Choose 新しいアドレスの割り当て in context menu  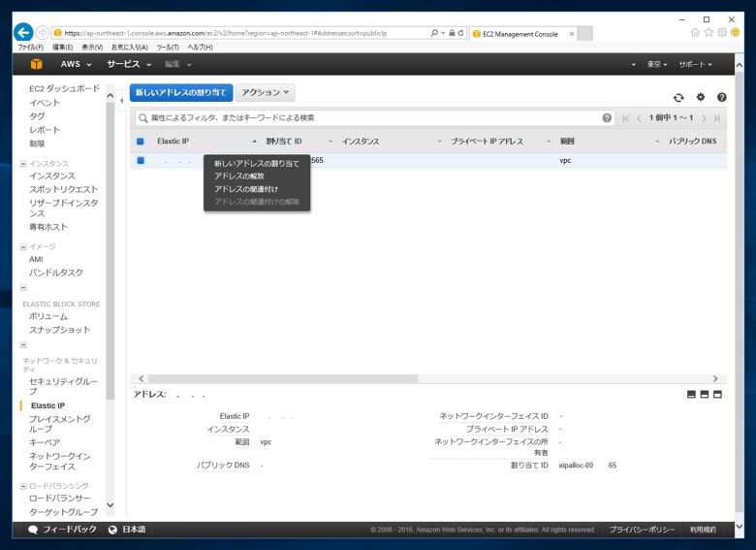[257, 164]
